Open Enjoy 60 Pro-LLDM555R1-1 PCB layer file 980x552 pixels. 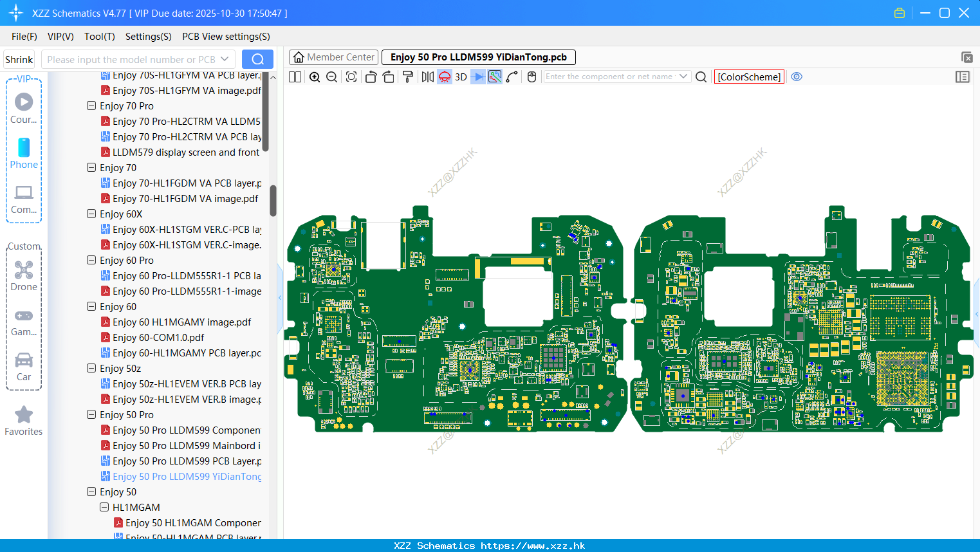pos(181,275)
